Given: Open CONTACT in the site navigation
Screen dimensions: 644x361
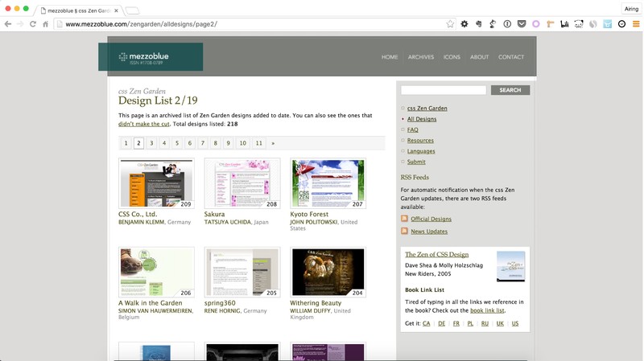Looking at the screenshot, I should pos(511,57).
